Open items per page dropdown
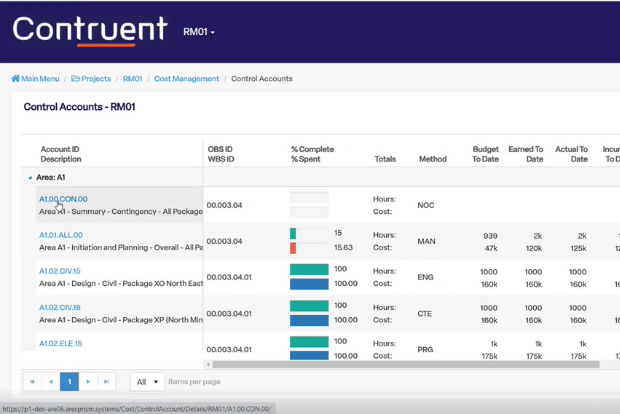620x414 pixels. (147, 382)
